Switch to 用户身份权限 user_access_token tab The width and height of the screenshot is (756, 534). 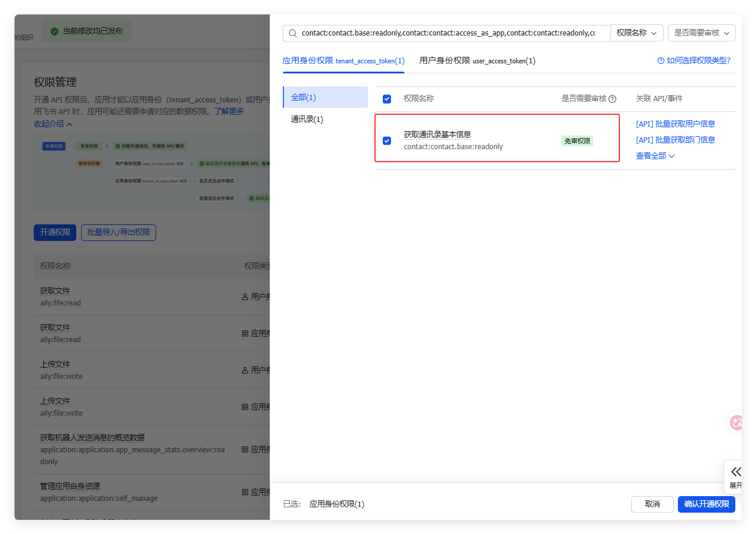click(x=477, y=60)
